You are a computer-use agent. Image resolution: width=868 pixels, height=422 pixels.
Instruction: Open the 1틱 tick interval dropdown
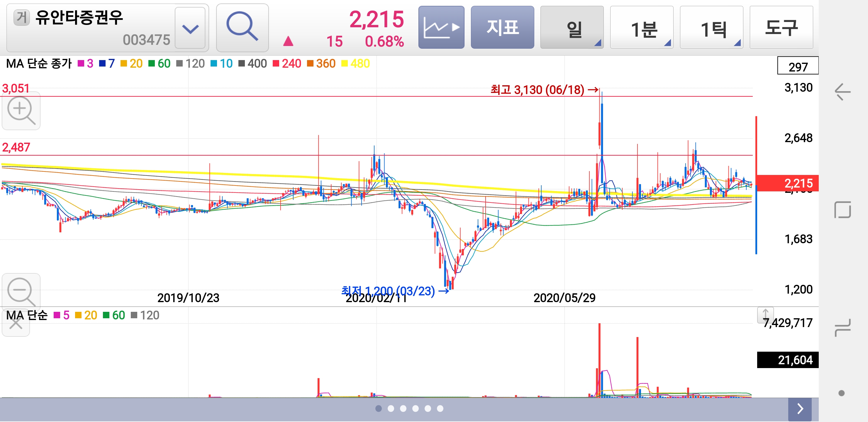tap(711, 28)
